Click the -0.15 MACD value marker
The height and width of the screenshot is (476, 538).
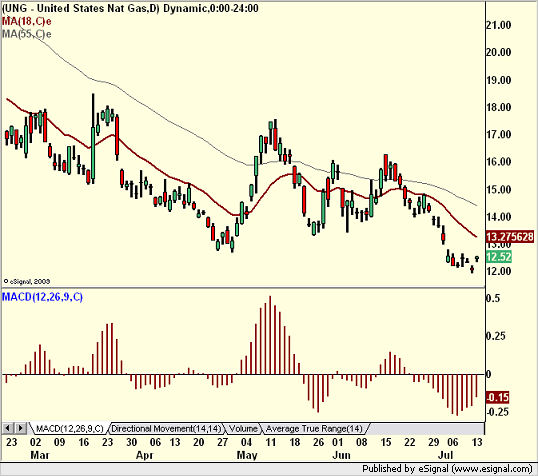click(498, 397)
